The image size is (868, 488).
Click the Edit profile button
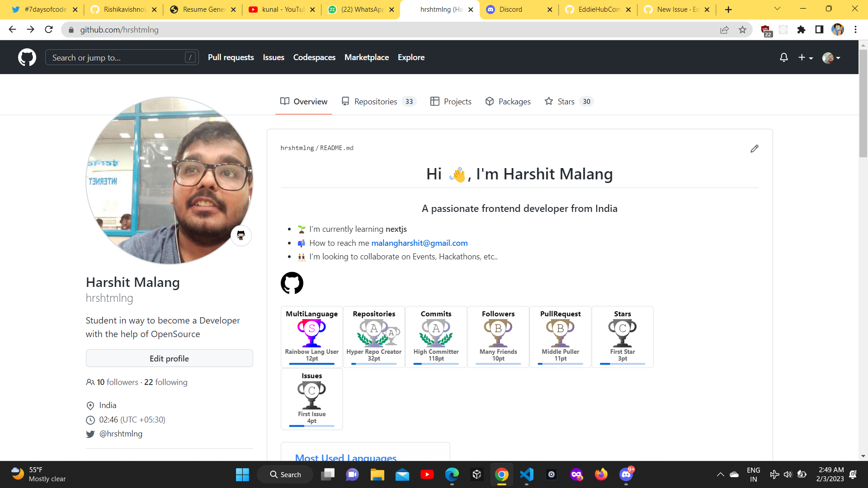pos(169,358)
